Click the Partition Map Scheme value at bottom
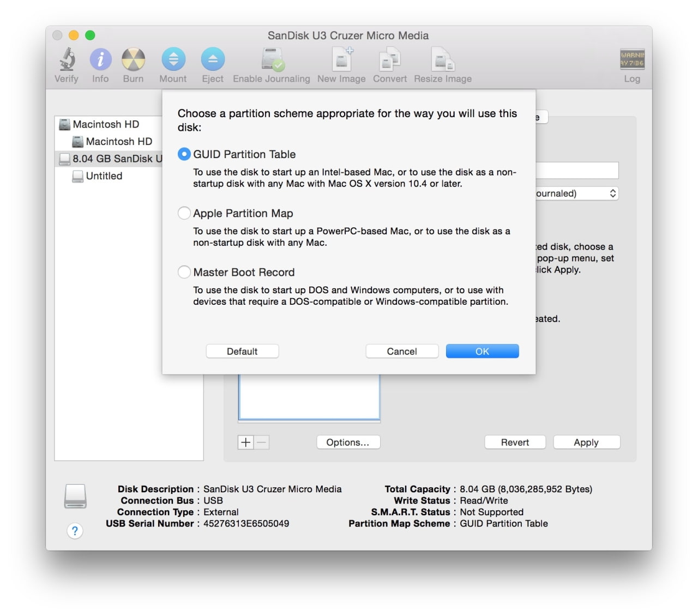Viewport: 698px width, 616px height. (504, 523)
